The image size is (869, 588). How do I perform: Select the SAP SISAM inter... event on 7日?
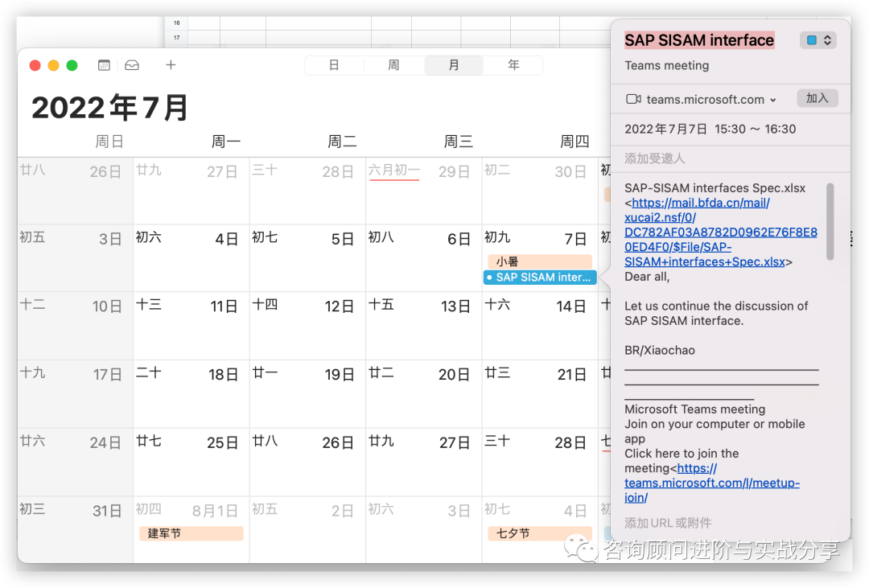click(540, 277)
